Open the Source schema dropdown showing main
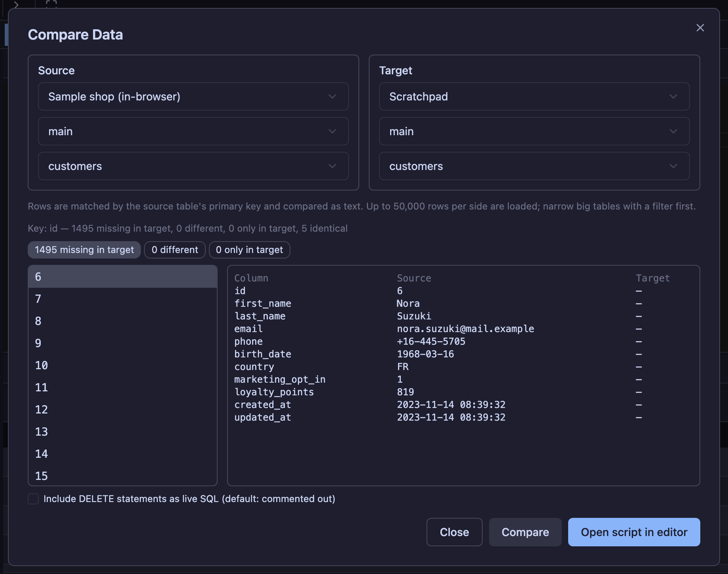Screen dimensions: 728x574 193,131
